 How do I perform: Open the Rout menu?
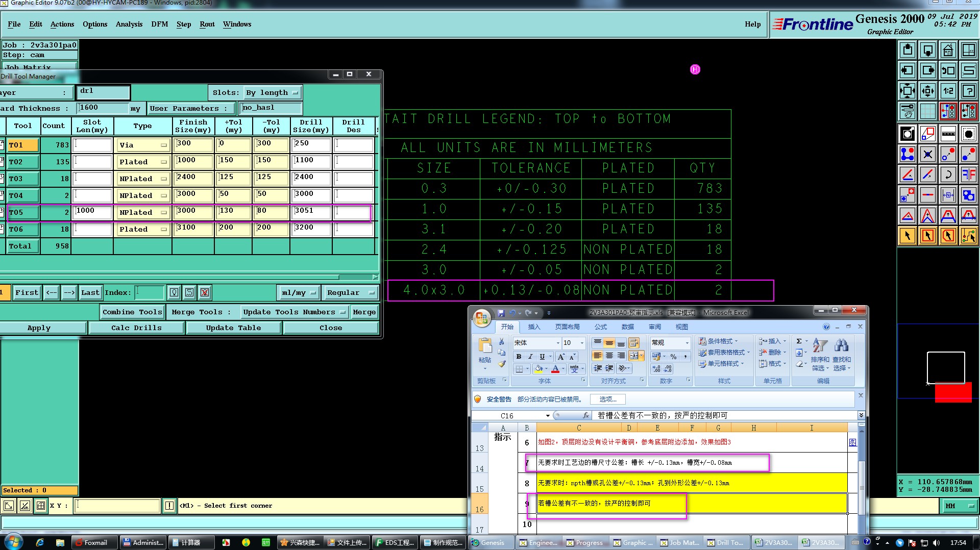coord(207,24)
